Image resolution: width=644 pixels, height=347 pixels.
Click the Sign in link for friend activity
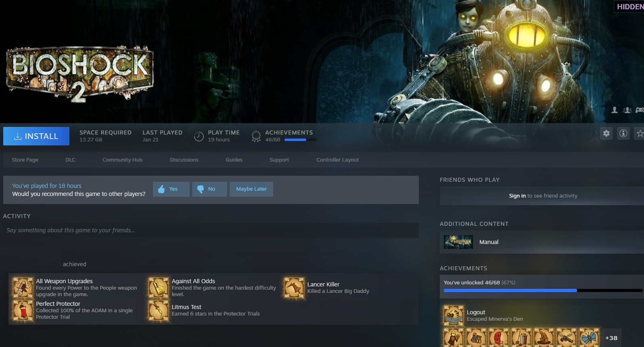517,196
